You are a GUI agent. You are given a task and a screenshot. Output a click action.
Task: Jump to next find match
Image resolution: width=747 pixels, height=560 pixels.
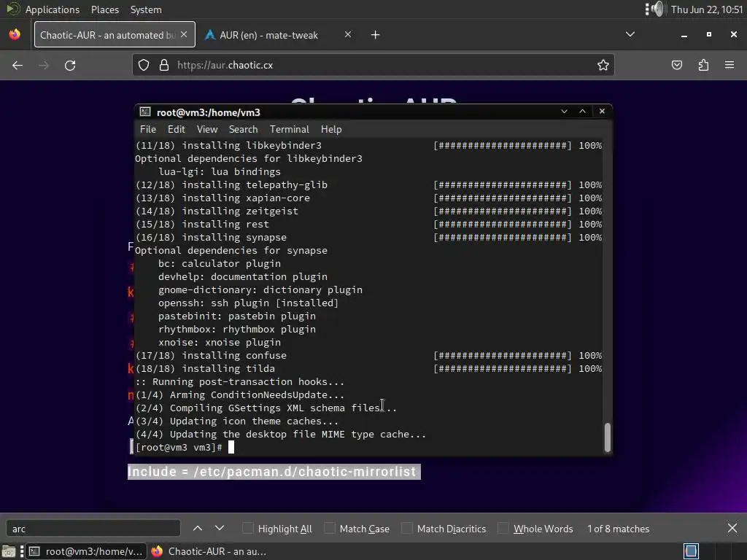pyautogui.click(x=220, y=528)
